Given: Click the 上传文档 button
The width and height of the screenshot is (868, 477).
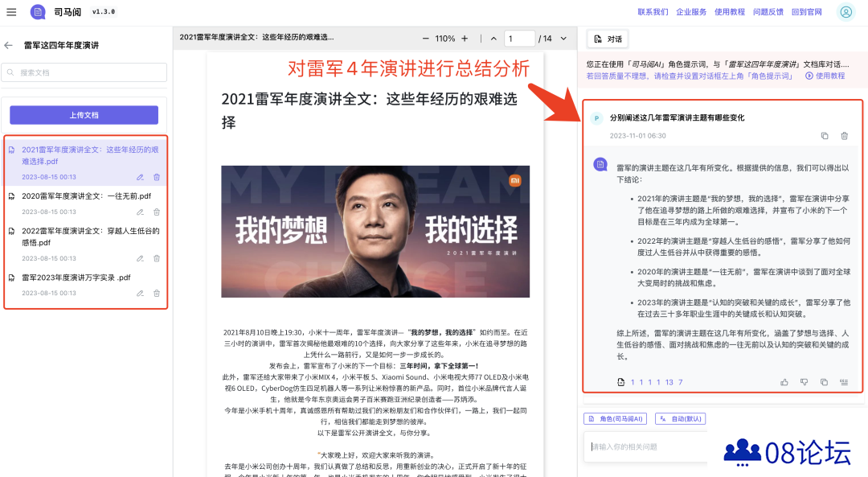Looking at the screenshot, I should click(84, 115).
